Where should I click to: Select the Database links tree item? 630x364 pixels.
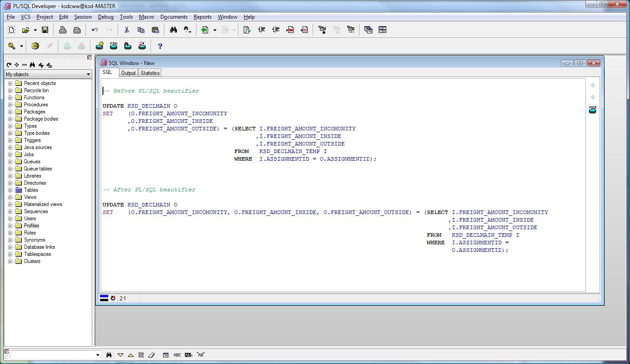[x=40, y=247]
